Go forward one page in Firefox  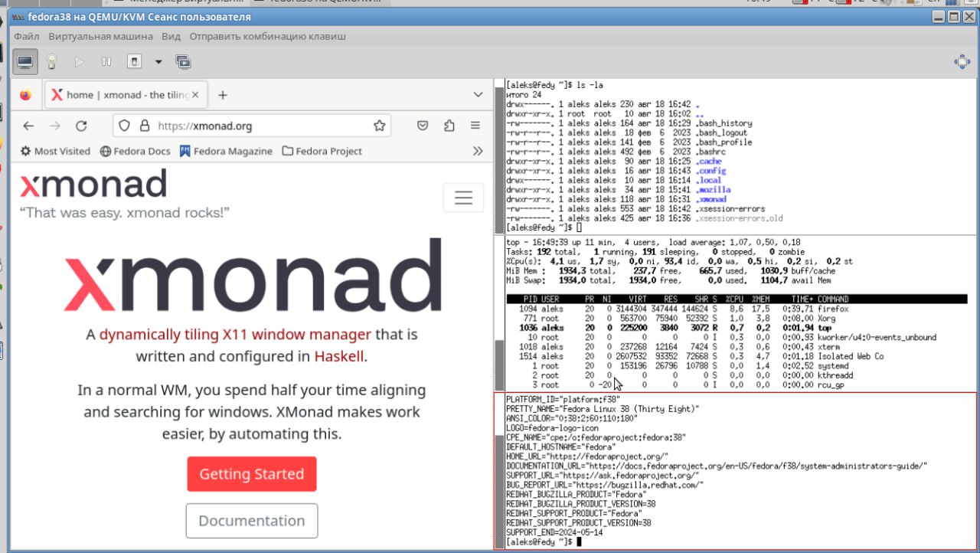pos(54,126)
